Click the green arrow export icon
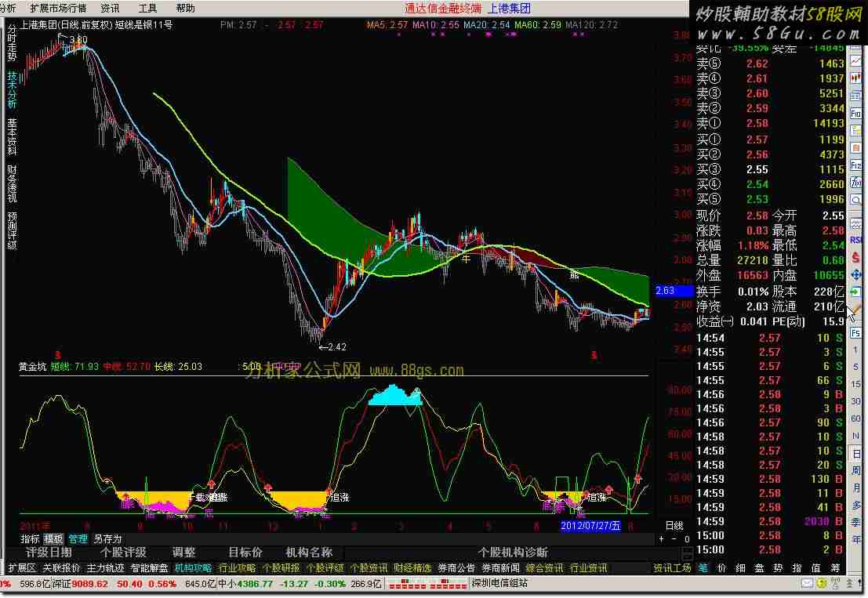This screenshot has height=598, width=868. pos(855,292)
